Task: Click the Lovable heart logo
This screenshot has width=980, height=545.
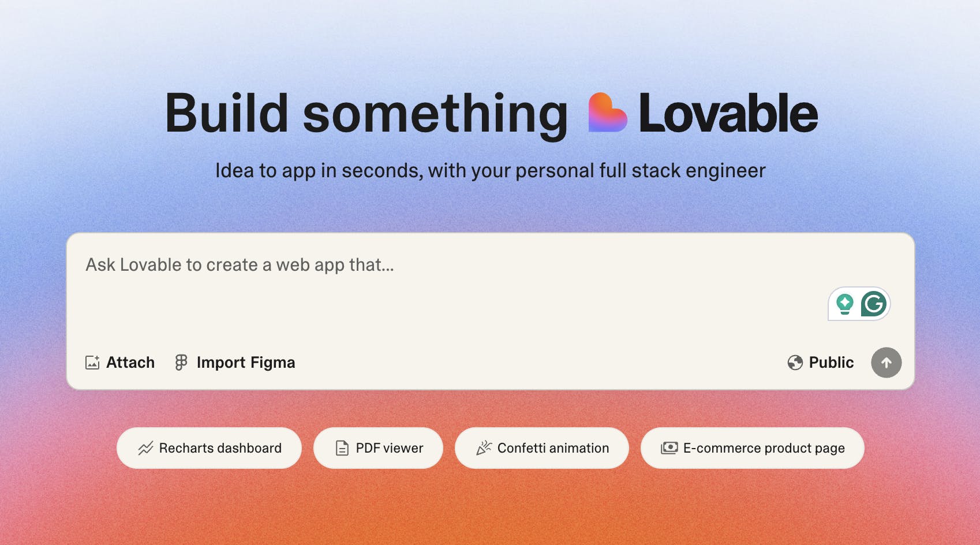Action: click(x=607, y=113)
